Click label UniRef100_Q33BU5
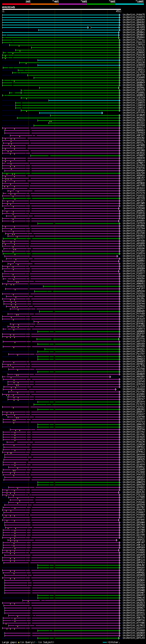This screenshot has width=146, height=644. 134,115
